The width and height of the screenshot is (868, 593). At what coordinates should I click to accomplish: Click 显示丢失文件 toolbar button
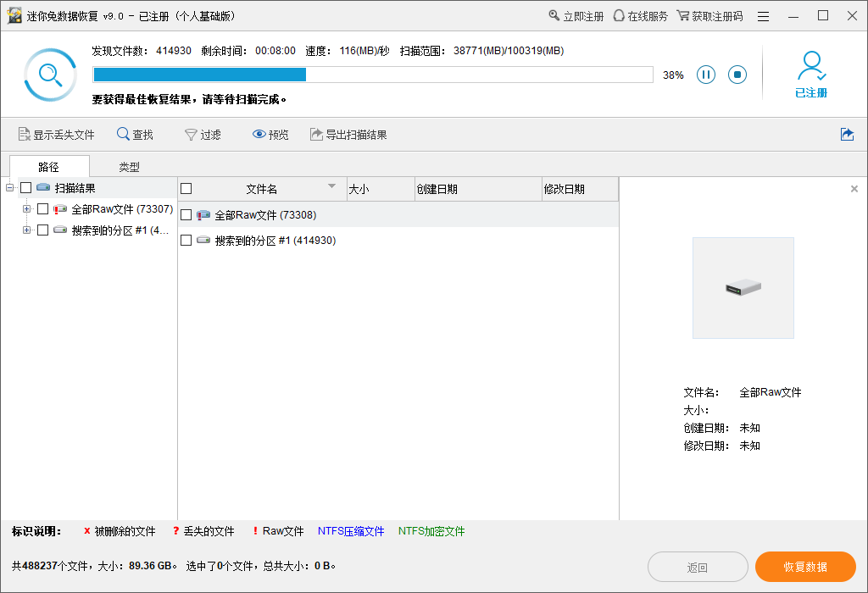click(57, 135)
